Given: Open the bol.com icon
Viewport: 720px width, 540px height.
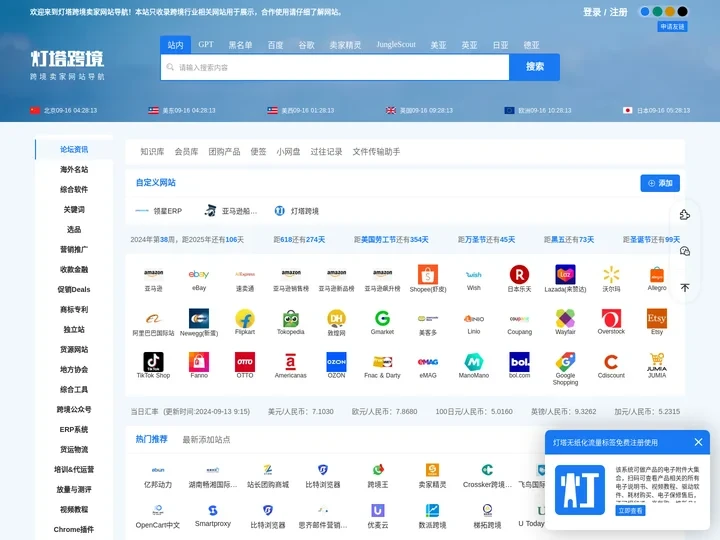Looking at the screenshot, I should (x=519, y=362).
